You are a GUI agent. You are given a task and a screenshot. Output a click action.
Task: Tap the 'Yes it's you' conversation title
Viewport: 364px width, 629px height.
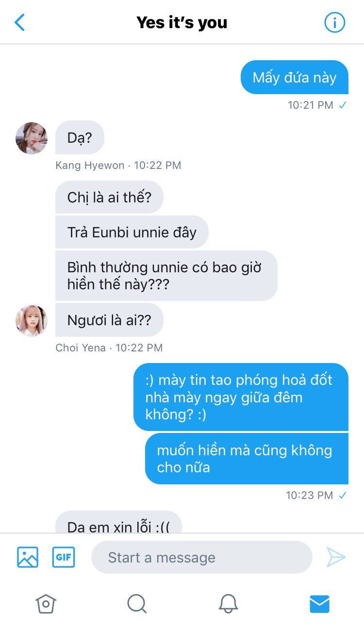pos(182,22)
